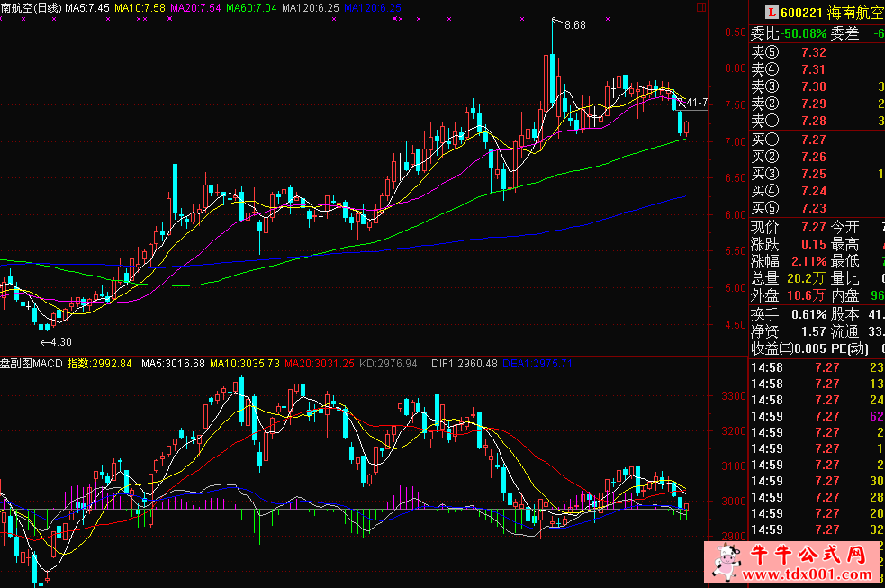The image size is (885, 588).
Task: Click the 卖① price 7.28
Action: 814,121
